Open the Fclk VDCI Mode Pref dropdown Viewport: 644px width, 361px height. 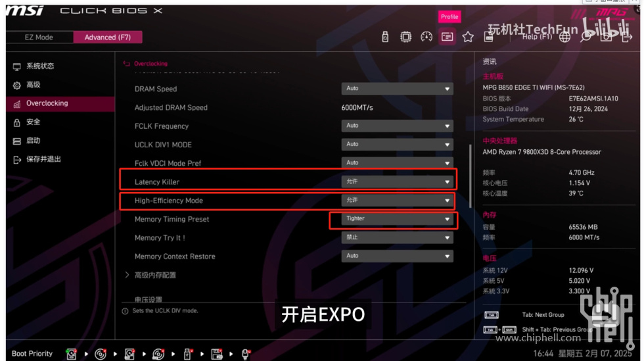tap(397, 163)
